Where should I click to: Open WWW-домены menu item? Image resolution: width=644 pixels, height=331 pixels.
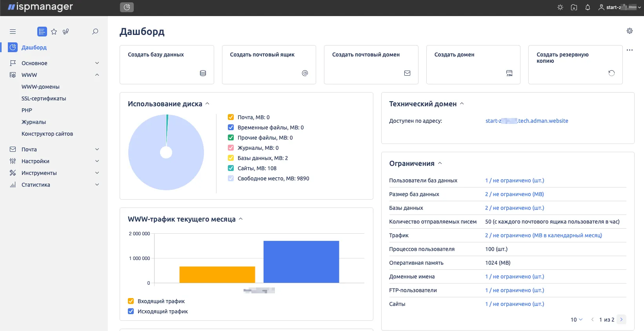40,87
